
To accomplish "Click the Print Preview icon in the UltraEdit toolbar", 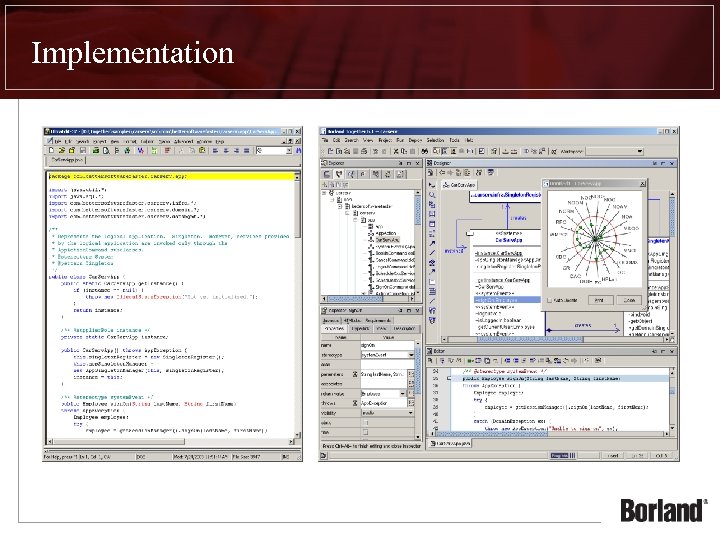I will coord(106,151).
